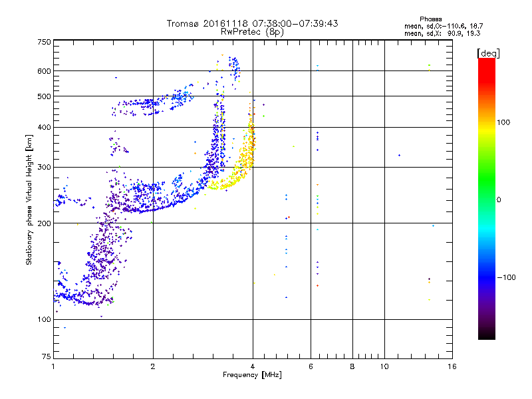Click the 'Phases' heading at top right
The image size is (532, 399).
tap(430, 19)
